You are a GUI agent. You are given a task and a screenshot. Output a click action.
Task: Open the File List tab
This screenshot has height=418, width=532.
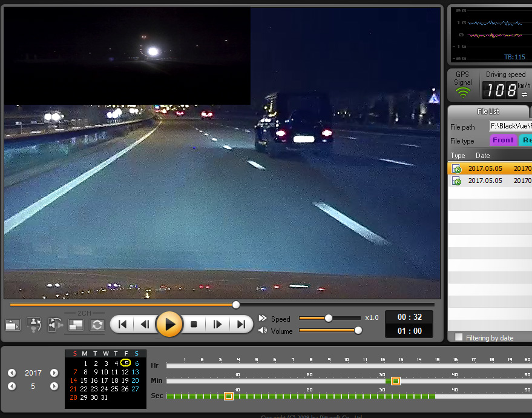click(x=488, y=111)
